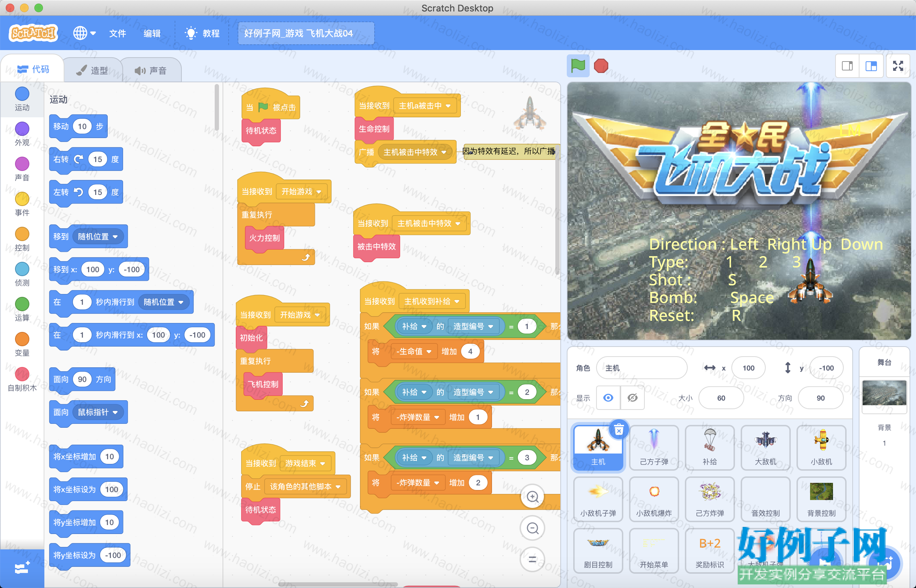This screenshot has width=916, height=588.
Task: Reset workspace zoom with equals button
Action: tap(532, 559)
